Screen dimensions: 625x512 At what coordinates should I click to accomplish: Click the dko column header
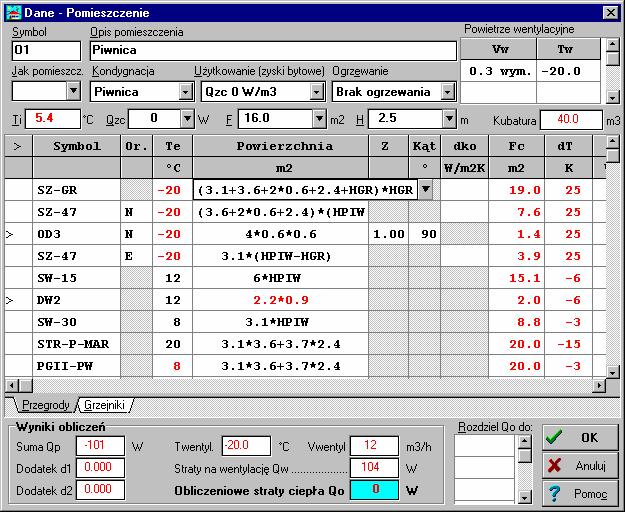(x=465, y=146)
